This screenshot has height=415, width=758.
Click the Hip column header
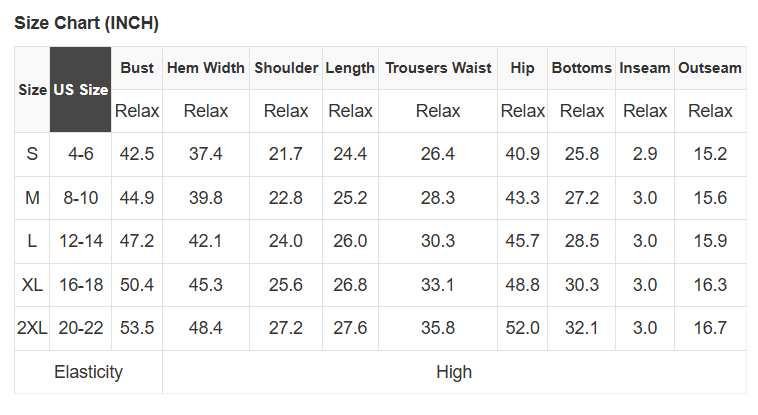tap(522, 68)
